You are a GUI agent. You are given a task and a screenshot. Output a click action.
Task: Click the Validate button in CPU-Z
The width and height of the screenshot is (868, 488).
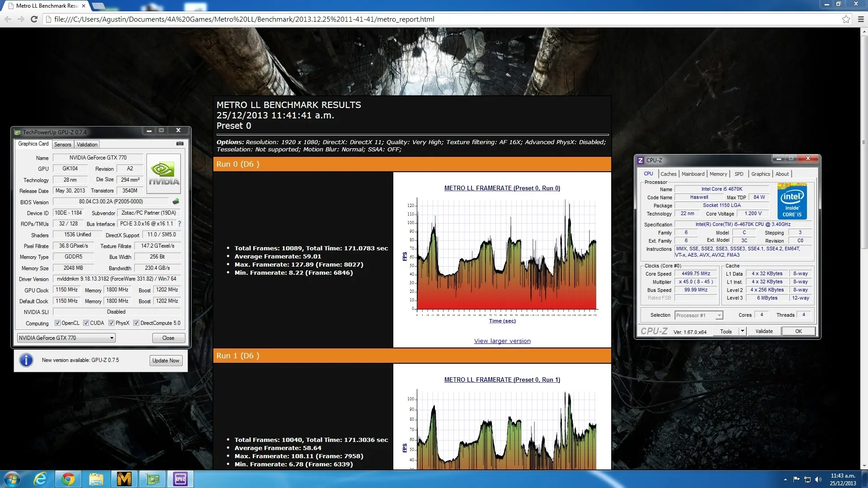pyautogui.click(x=764, y=331)
